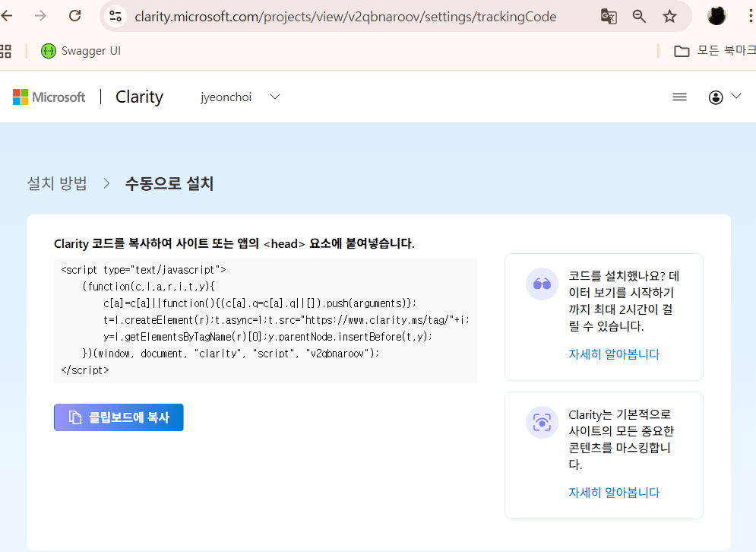756x552 pixels.
Task: Open 자세히 알아봅니다 link under masking card
Action: tap(614, 493)
